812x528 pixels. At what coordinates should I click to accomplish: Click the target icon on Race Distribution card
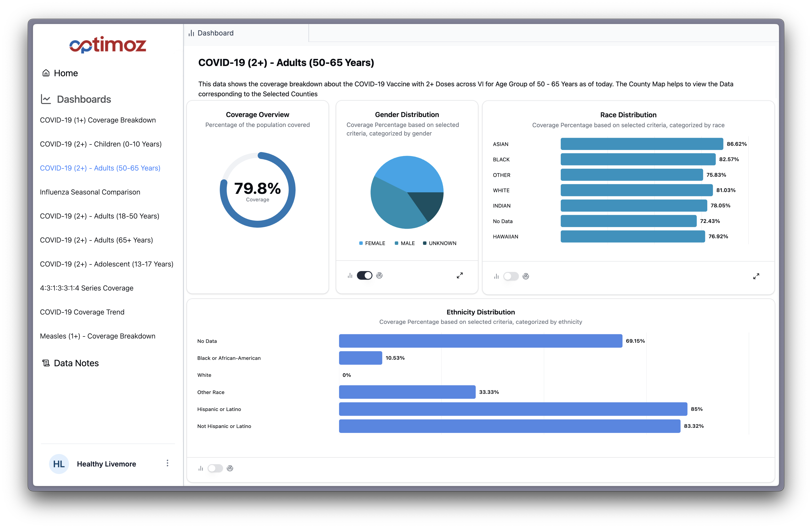(x=525, y=276)
